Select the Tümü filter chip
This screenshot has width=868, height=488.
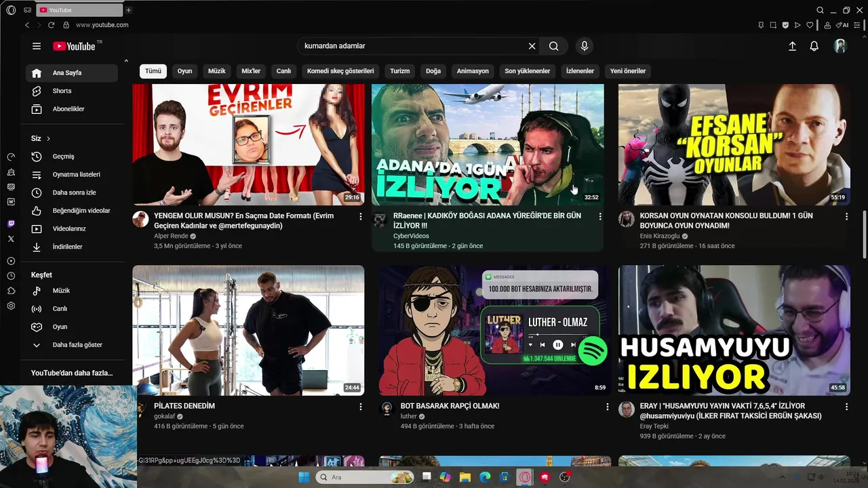153,71
